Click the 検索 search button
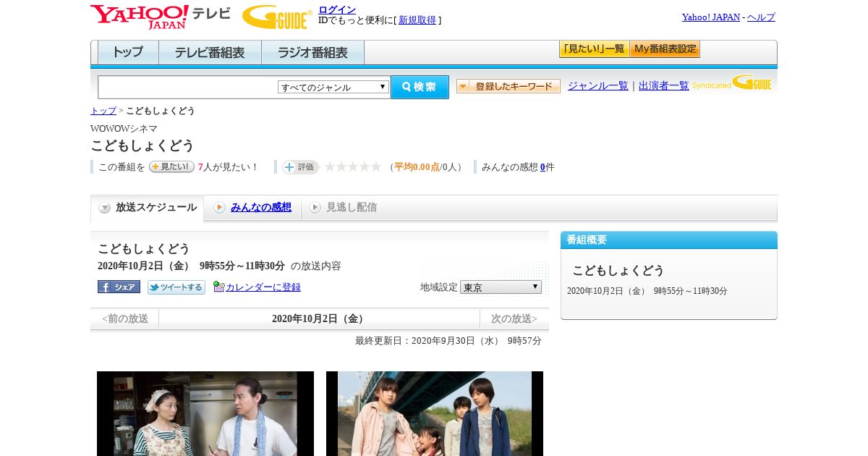Screen dimensions: 868x456 420,87
